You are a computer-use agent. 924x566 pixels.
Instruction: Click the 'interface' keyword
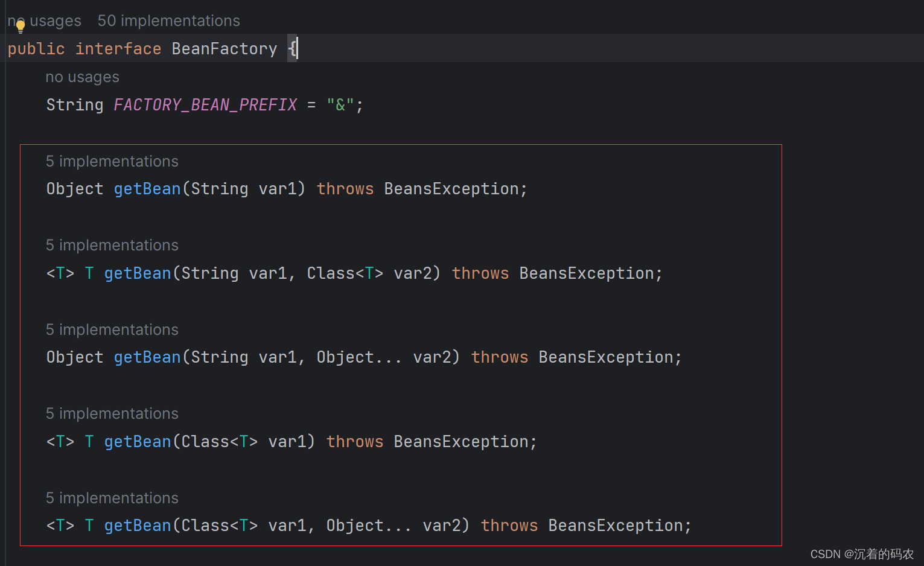coord(118,49)
